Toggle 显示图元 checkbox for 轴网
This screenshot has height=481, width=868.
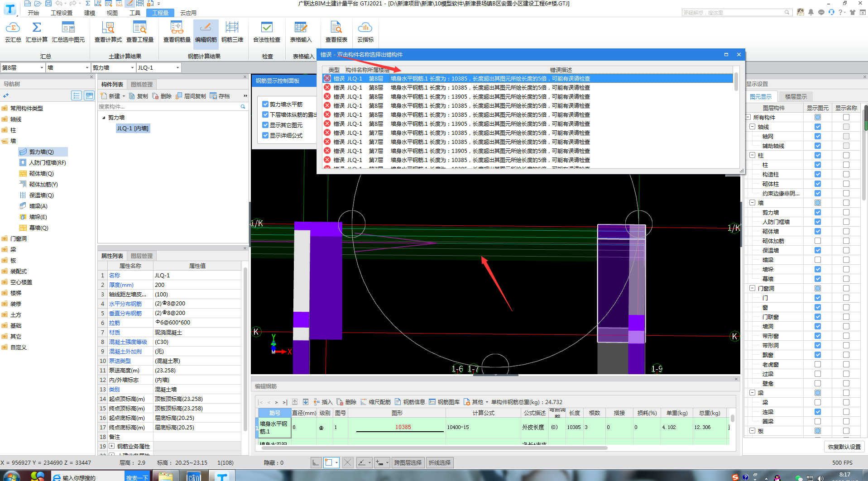pos(818,136)
